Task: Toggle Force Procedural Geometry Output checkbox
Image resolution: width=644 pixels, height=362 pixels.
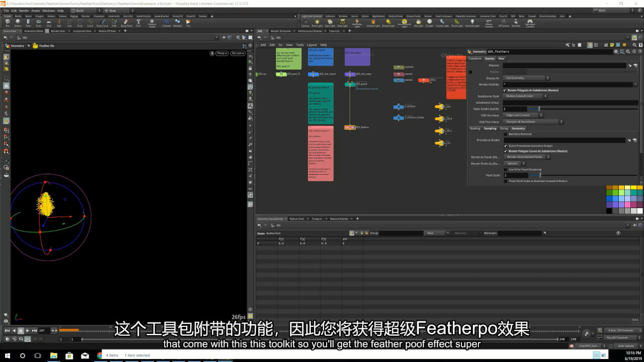Action: 506,146
